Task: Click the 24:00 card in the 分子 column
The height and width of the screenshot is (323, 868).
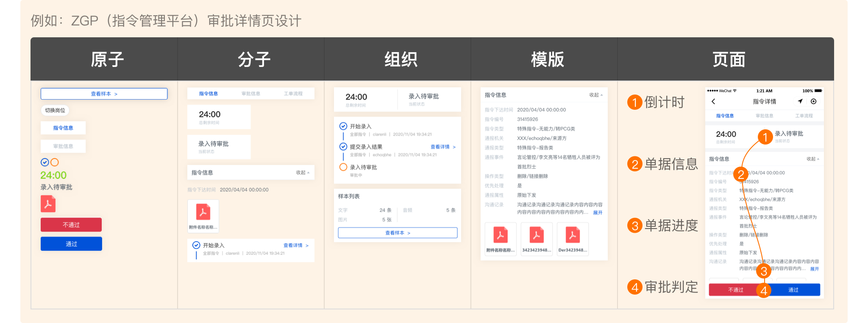Action: [219, 117]
